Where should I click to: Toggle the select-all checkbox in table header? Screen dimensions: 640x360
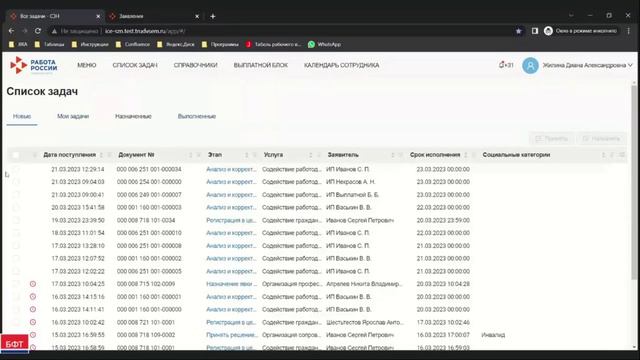pyautogui.click(x=16, y=155)
